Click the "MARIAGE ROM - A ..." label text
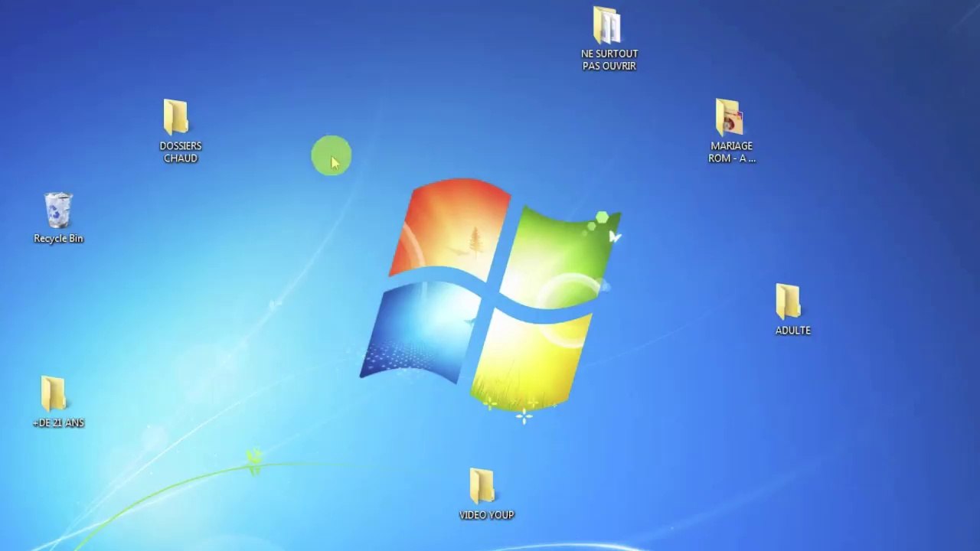The height and width of the screenshot is (551, 980). tap(732, 152)
